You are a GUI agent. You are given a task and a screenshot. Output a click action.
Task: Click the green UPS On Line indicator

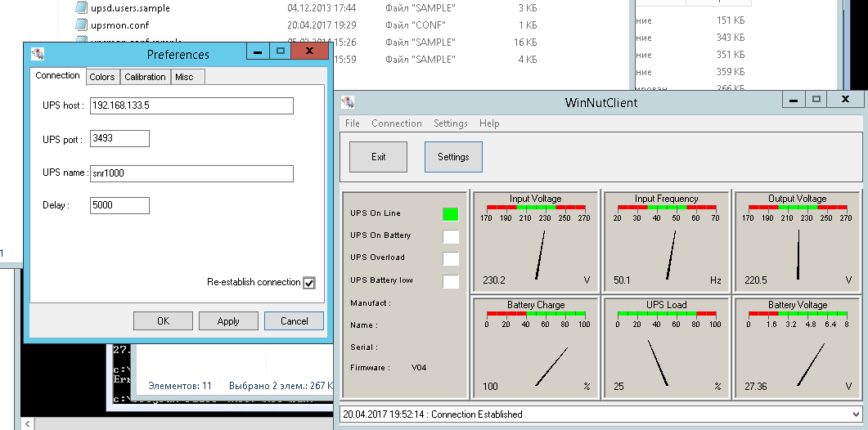pos(450,214)
